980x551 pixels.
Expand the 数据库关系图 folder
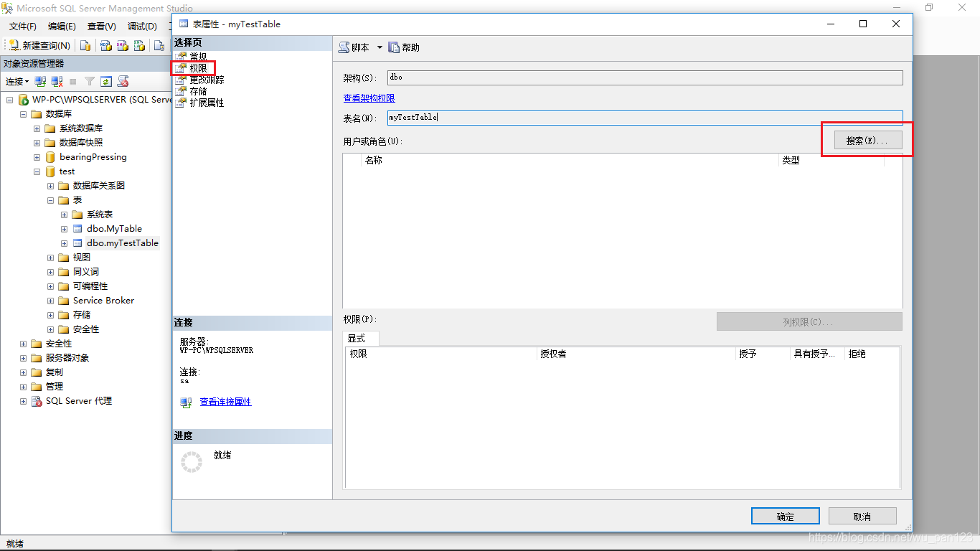[x=50, y=186]
